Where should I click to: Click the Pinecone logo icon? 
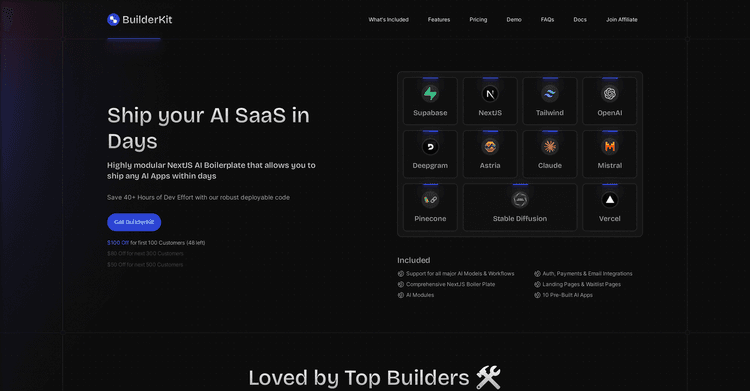430,200
